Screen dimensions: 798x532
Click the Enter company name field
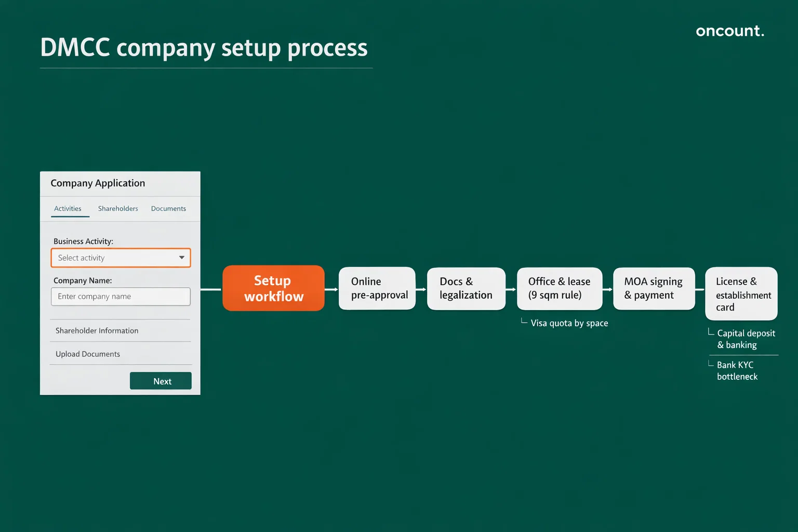point(121,296)
